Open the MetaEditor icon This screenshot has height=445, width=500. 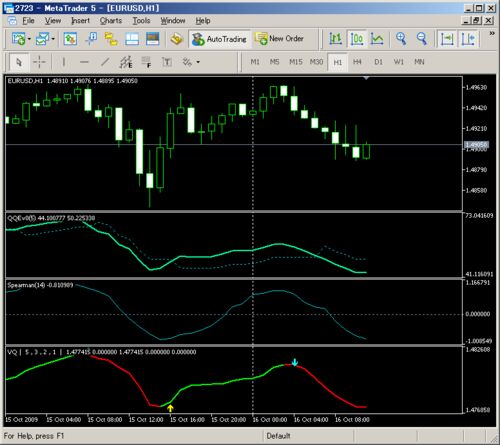(x=177, y=39)
